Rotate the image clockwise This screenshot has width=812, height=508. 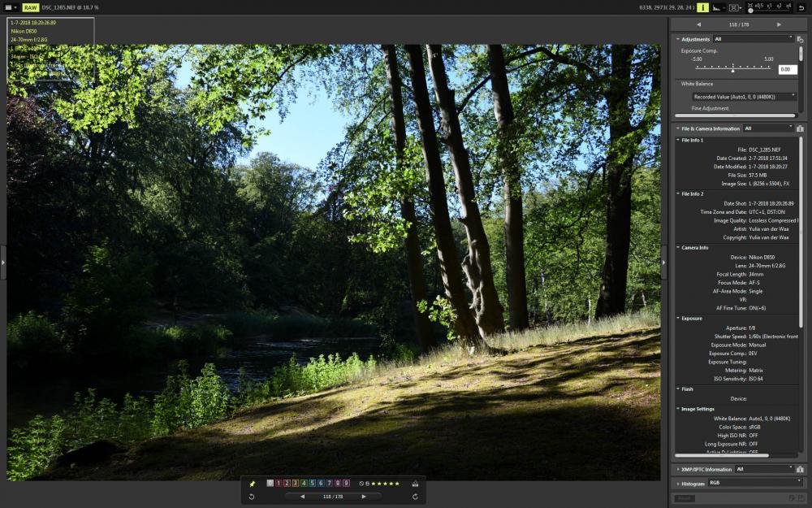point(415,497)
